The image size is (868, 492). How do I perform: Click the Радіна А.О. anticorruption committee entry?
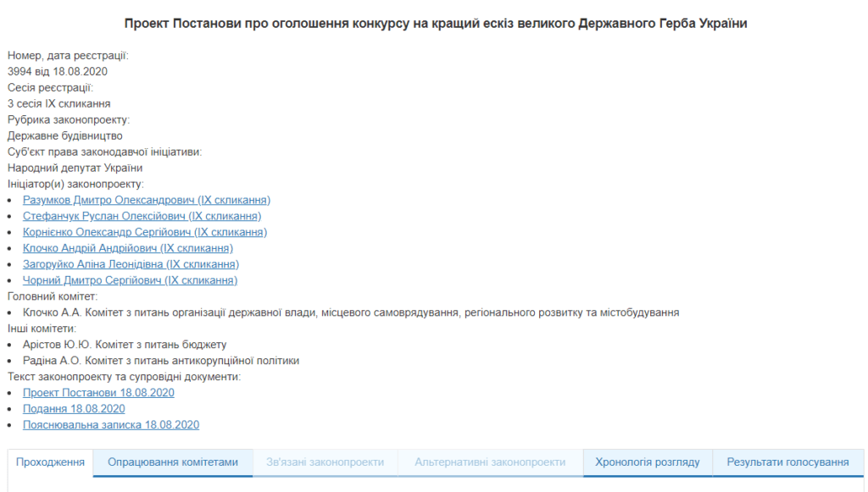click(x=160, y=361)
